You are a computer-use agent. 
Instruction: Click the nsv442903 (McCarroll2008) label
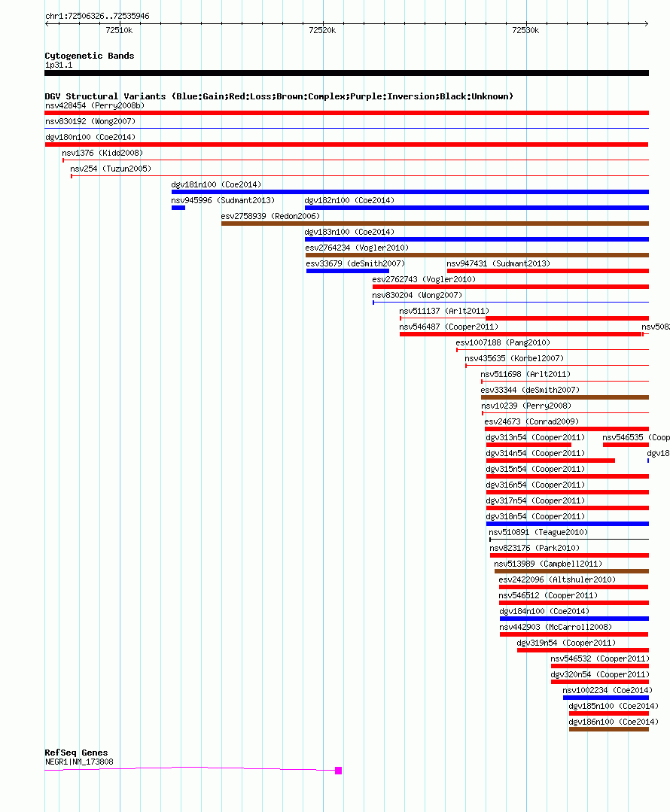pos(556,627)
